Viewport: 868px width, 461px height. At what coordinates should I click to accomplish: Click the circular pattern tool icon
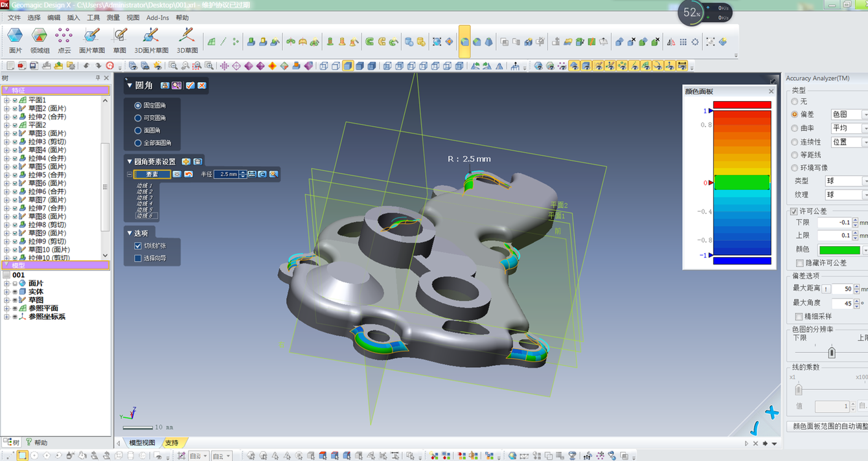coord(695,42)
